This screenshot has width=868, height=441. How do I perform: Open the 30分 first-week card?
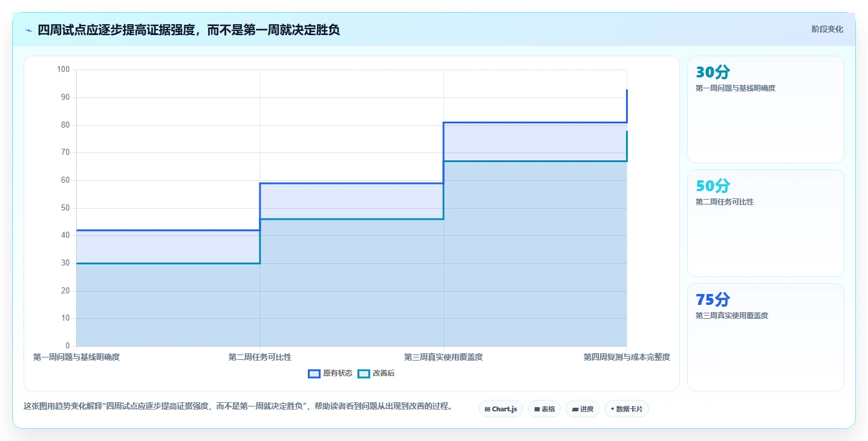click(766, 109)
